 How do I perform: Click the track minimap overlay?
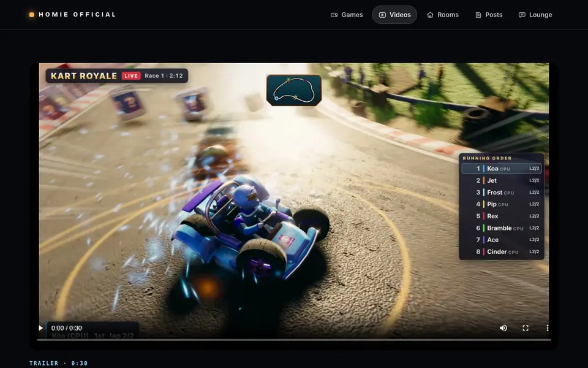[294, 90]
